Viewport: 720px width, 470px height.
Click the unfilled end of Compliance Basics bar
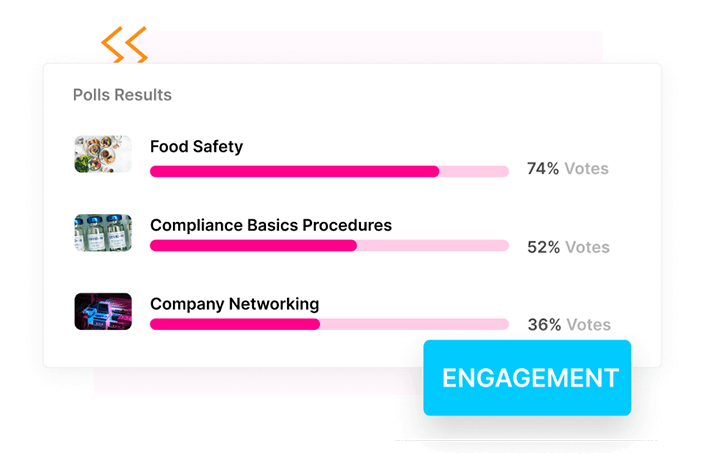click(433, 246)
